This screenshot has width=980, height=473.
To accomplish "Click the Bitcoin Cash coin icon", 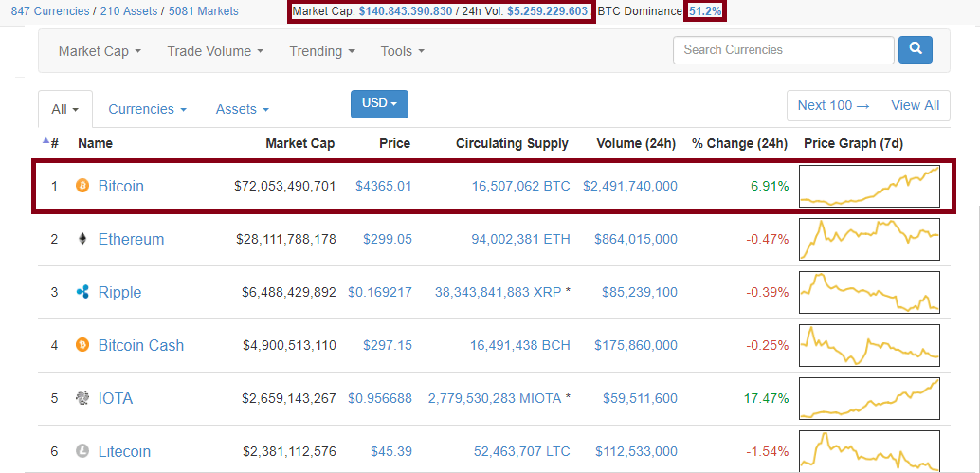I will tap(82, 345).
